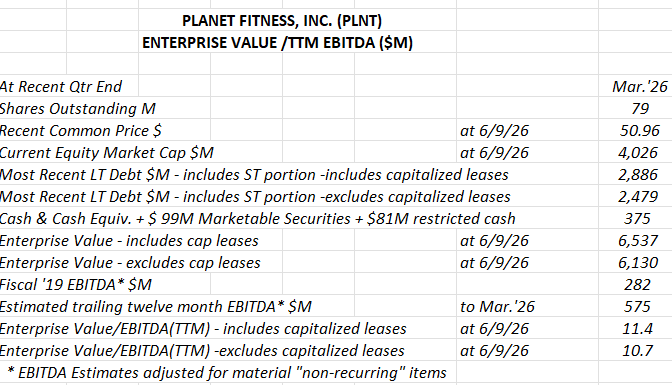Click the 'to Mar.'26' date cell

(498, 307)
